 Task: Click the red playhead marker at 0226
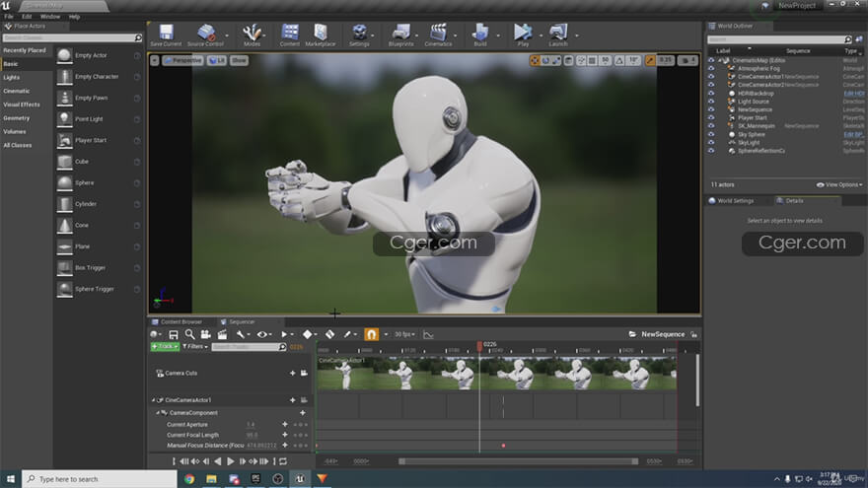pos(479,346)
